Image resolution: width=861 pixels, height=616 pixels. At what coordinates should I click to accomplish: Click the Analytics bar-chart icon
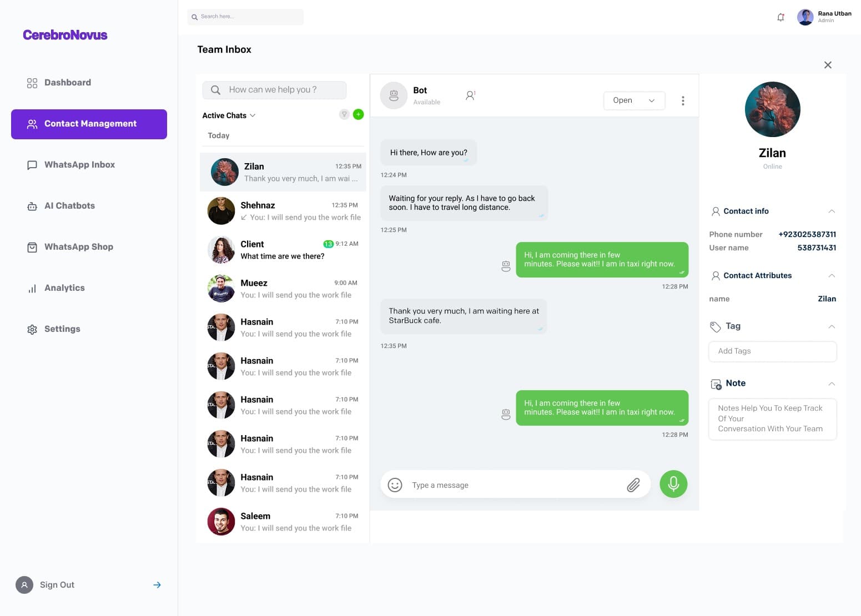pyautogui.click(x=32, y=288)
